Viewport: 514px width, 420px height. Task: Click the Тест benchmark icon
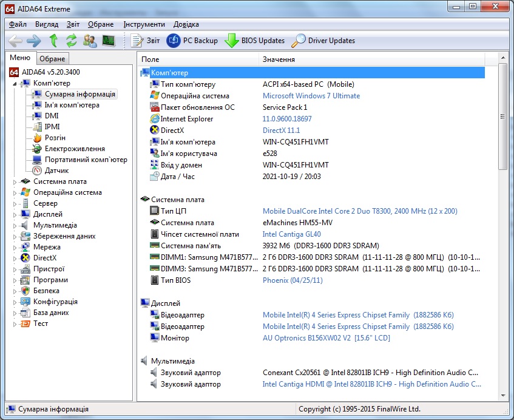[25, 323]
